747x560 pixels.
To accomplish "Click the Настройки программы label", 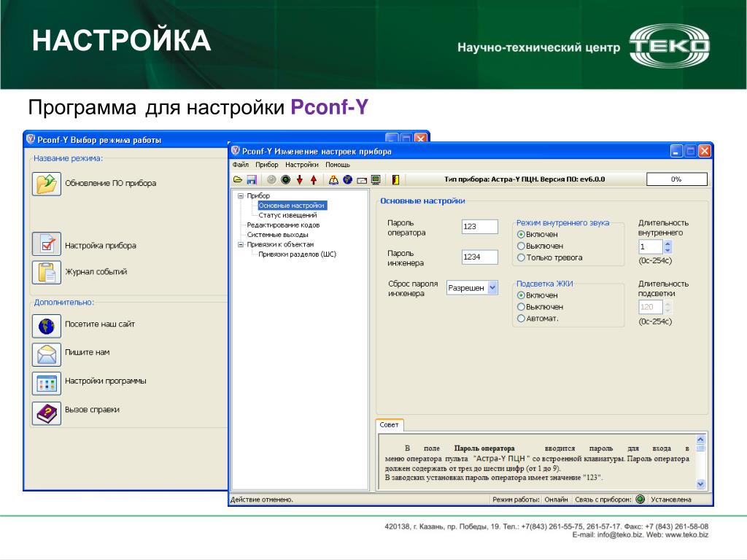I will pyautogui.click(x=105, y=381).
